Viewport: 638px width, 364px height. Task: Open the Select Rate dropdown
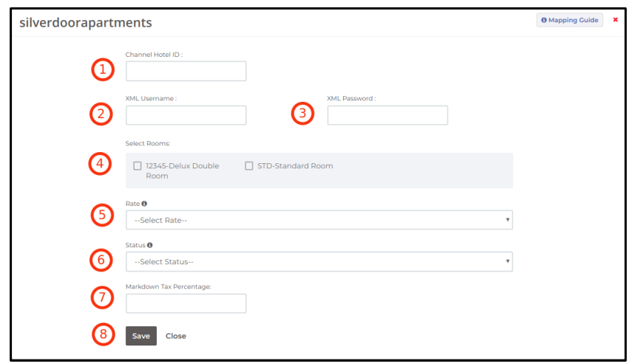[319, 220]
